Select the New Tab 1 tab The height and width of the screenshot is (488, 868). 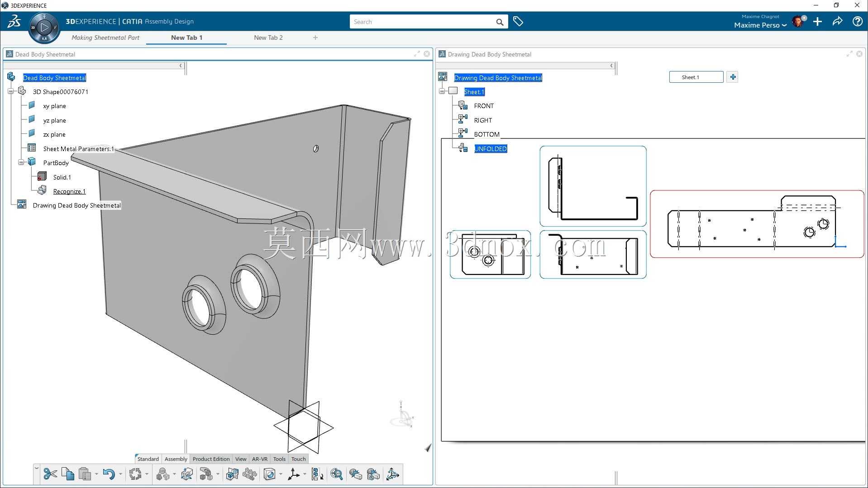click(x=186, y=38)
